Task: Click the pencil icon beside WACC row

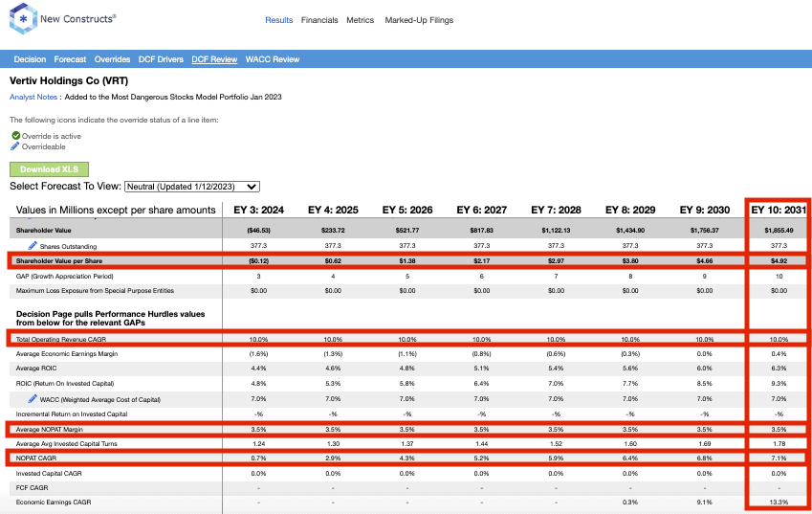Action: point(33,398)
